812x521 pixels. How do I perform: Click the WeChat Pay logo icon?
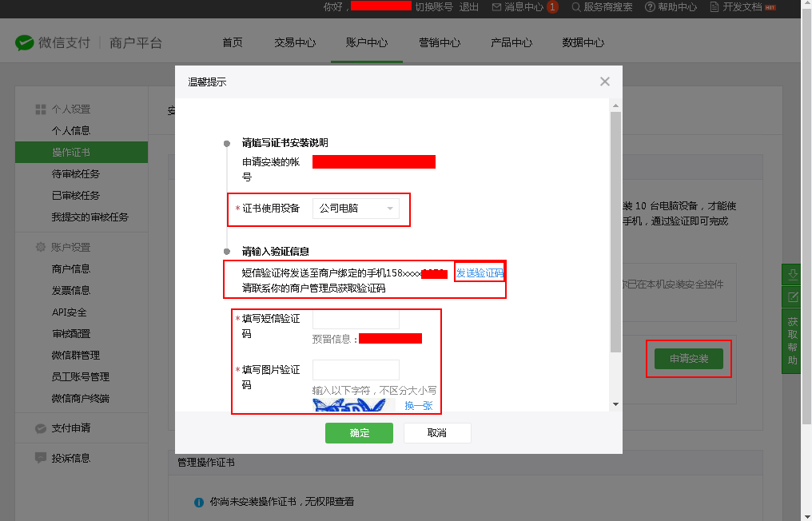pos(25,42)
